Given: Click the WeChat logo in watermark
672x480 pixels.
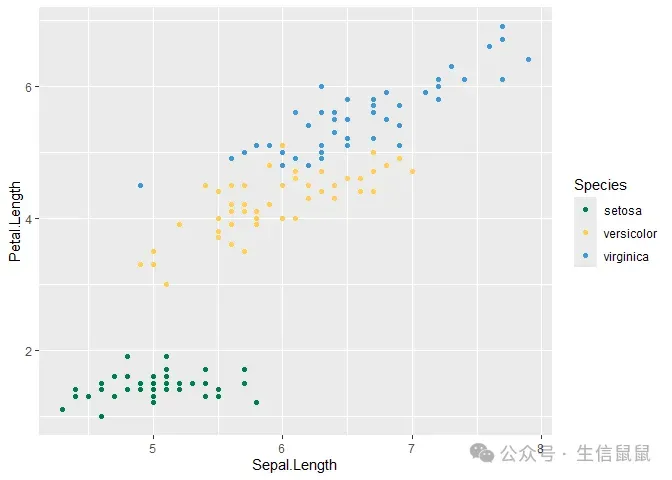Looking at the screenshot, I should [483, 453].
